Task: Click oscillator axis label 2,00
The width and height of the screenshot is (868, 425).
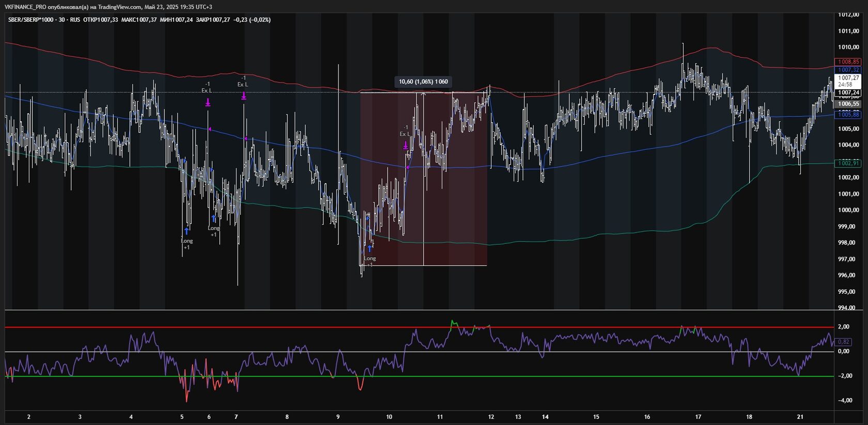Action: [843, 326]
